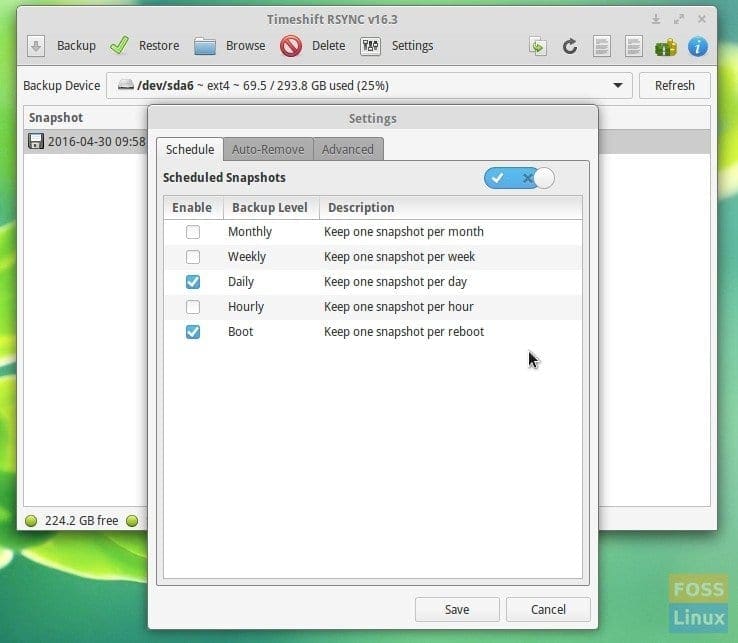Click the Settings toolbar label
This screenshot has width=738, height=643.
pyautogui.click(x=412, y=46)
